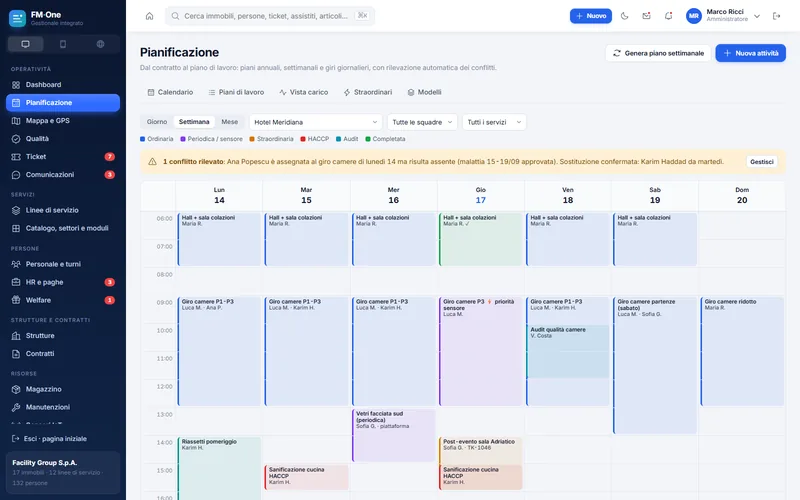This screenshot has width=800, height=500.
Task: Switch to Calendario tab
Action: point(170,92)
